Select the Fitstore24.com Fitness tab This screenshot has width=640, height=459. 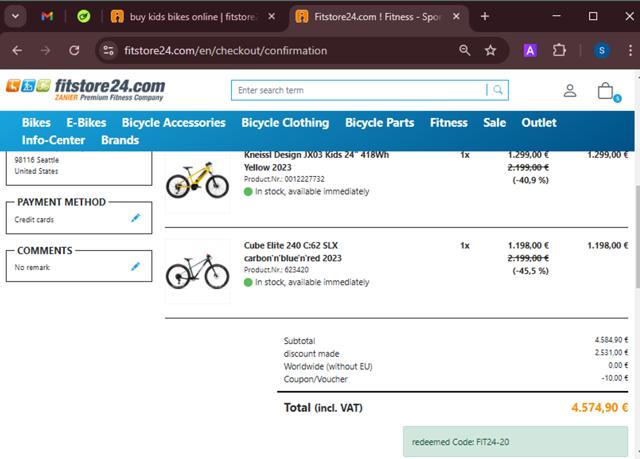376,17
